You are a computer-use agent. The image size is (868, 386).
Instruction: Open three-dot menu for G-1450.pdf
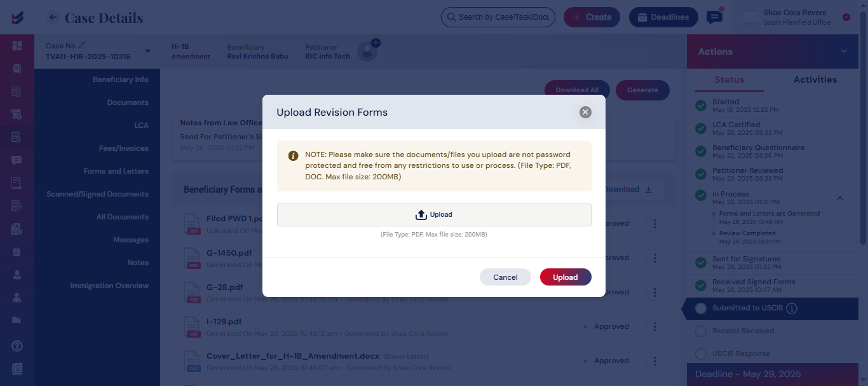click(x=655, y=258)
